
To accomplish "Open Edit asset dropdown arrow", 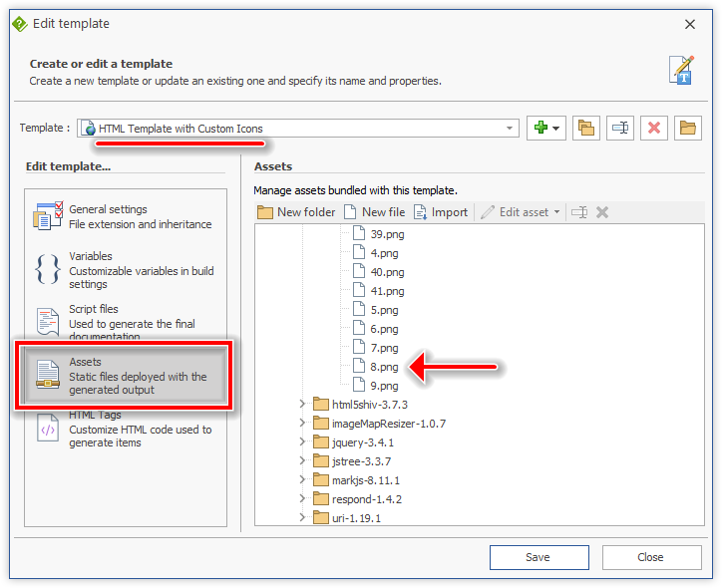I will click(556, 212).
